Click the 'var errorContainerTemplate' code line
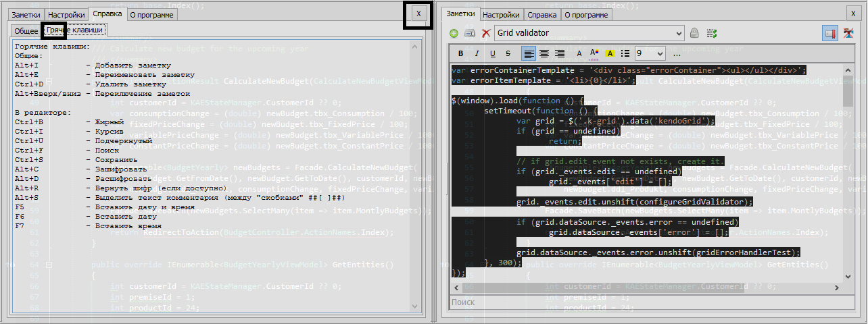This screenshot has width=868, height=324. [629, 70]
